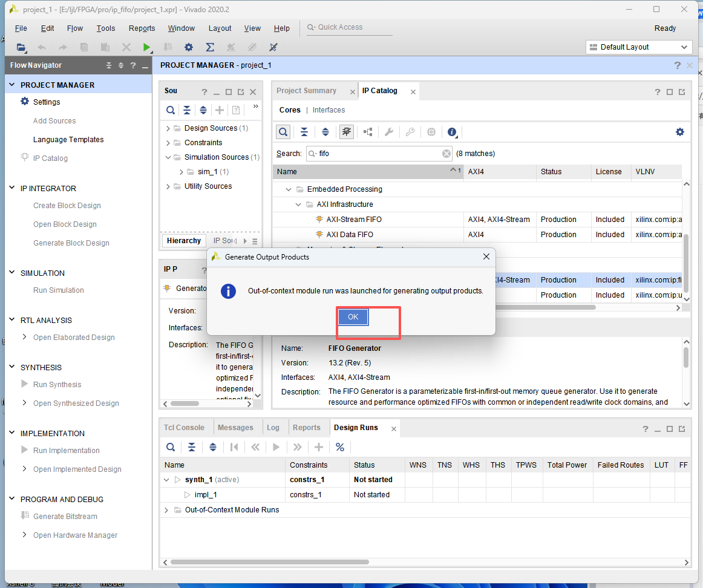The height and width of the screenshot is (588, 703).
Task: Click search icon in IP Catalog toolbar
Action: pos(283,132)
